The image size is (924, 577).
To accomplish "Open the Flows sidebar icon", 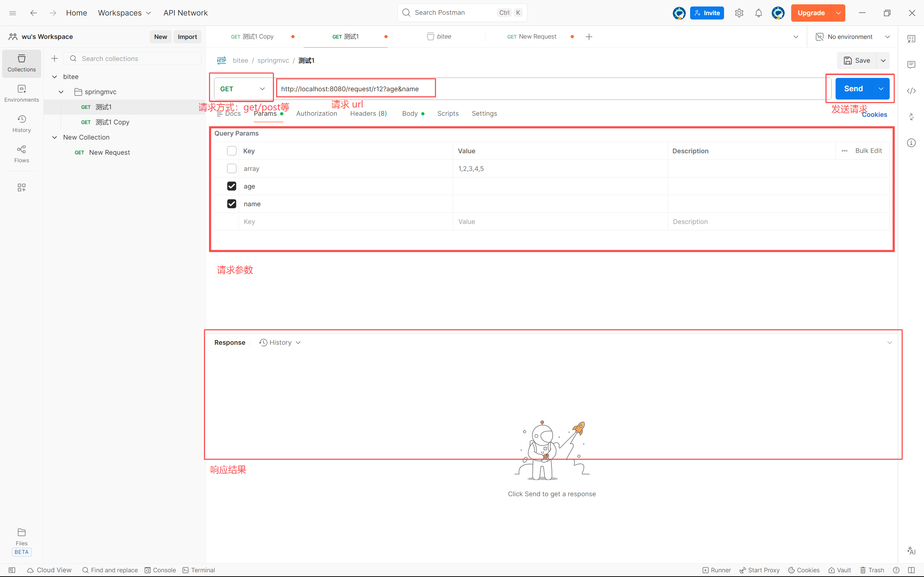I will 21,154.
